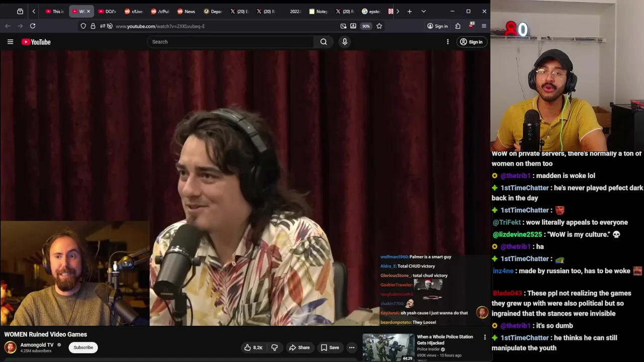The height and width of the screenshot is (362, 644).
Task: Switch to the Notep tab
Action: tap(318, 11)
